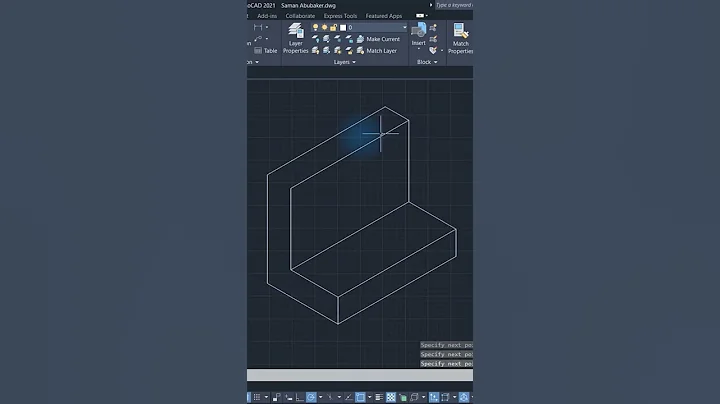The width and height of the screenshot is (720, 404).
Task: Toggle Ortho mode in status bar
Action: pos(299,397)
